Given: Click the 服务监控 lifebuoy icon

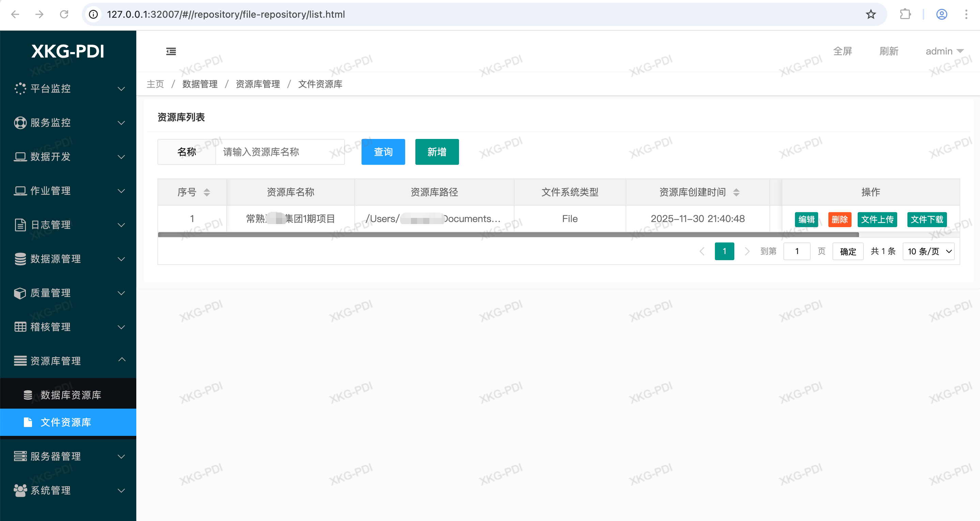Looking at the screenshot, I should click(20, 123).
